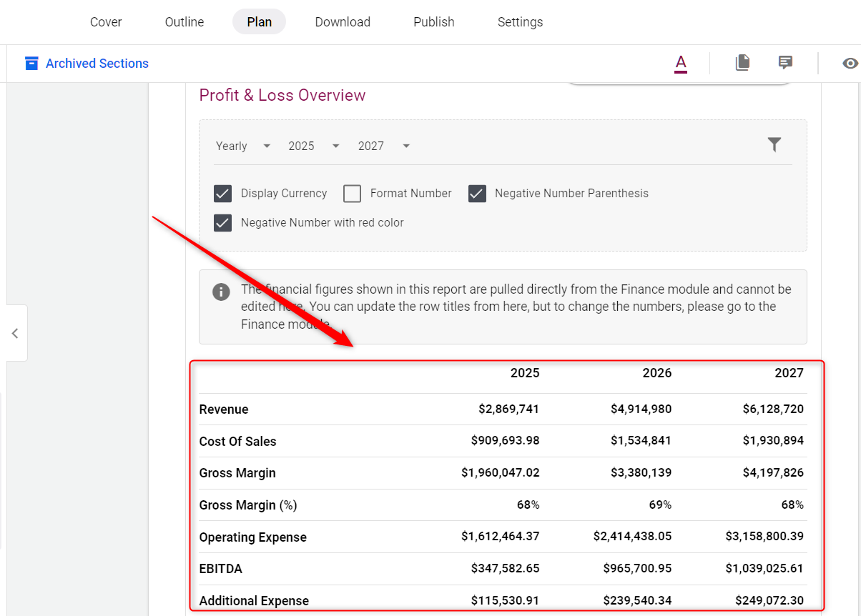This screenshot has width=861, height=616.
Task: Toggle the preview eye icon
Action: (x=850, y=63)
